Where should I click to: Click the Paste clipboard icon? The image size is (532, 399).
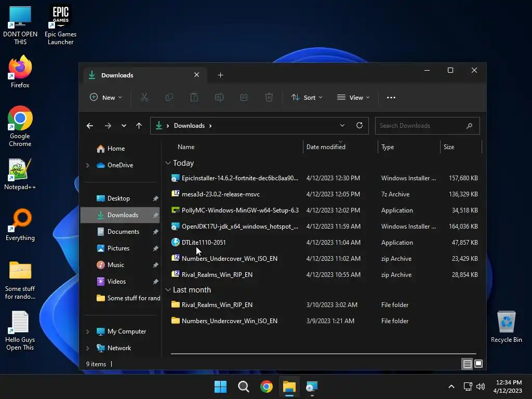194,97
